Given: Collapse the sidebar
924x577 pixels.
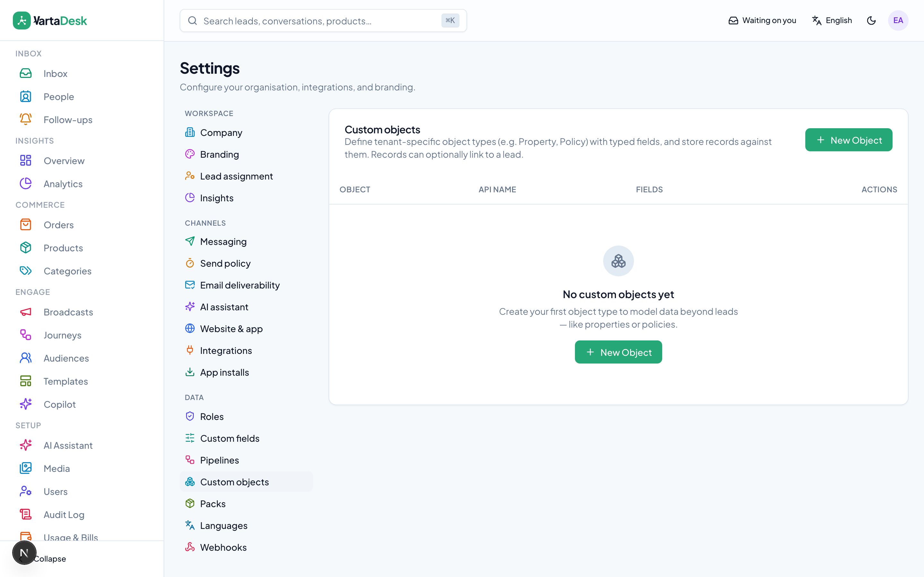Looking at the screenshot, I should (49, 558).
